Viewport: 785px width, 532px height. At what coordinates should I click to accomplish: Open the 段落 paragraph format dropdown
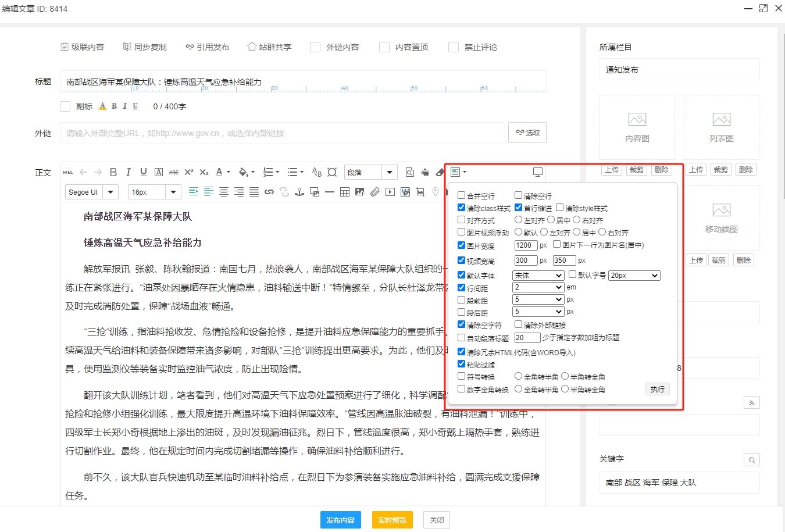371,172
